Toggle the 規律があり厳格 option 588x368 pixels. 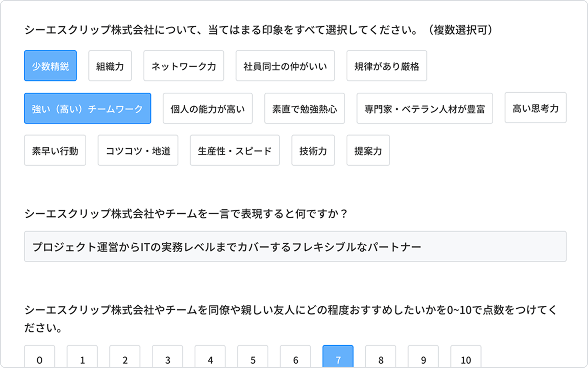387,66
